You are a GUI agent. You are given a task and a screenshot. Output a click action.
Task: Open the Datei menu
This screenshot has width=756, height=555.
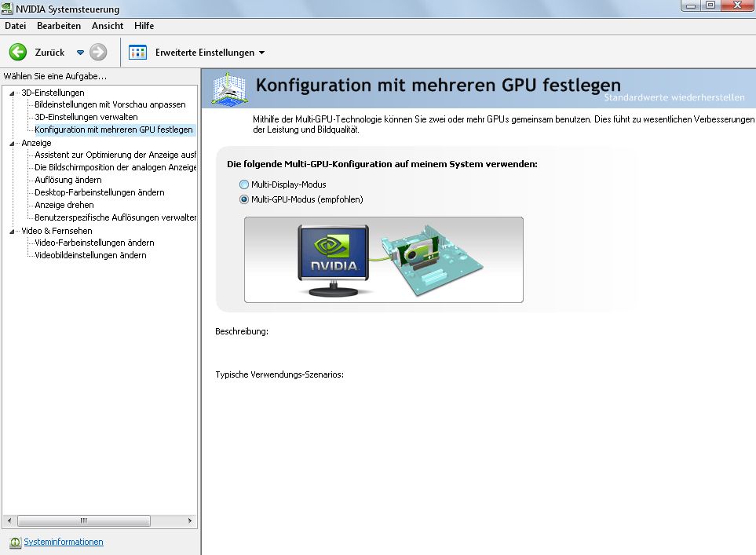point(16,26)
